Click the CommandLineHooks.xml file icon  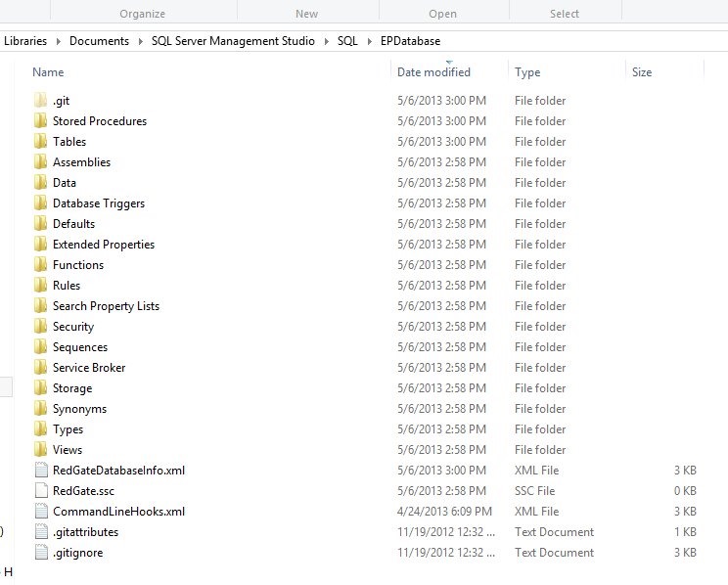[x=40, y=512]
